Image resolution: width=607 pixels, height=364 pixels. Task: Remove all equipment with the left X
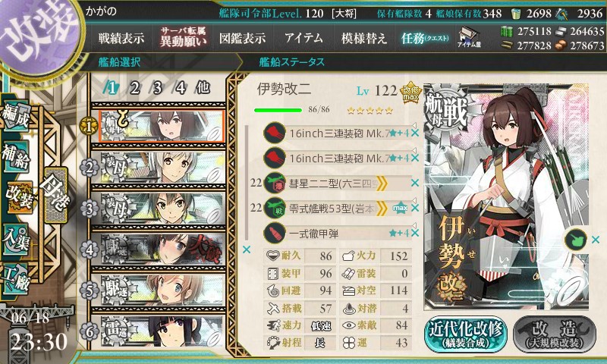pos(247,250)
